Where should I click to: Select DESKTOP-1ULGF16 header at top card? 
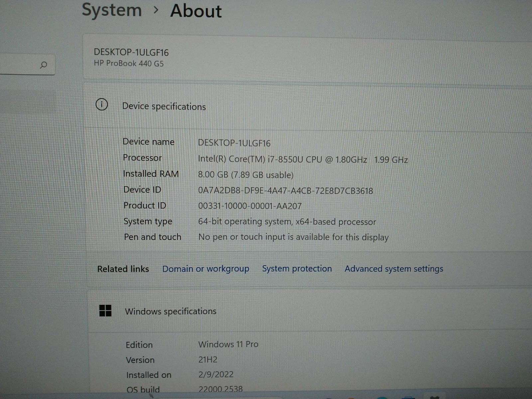tap(131, 52)
